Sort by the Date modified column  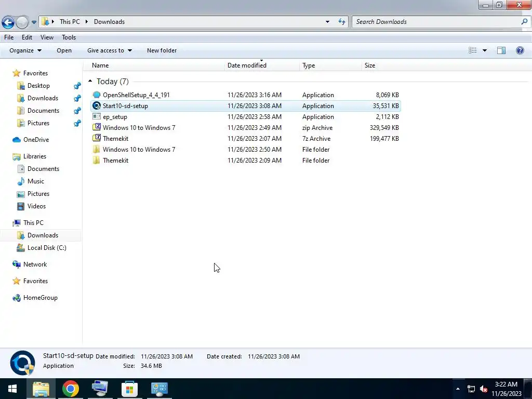point(247,65)
